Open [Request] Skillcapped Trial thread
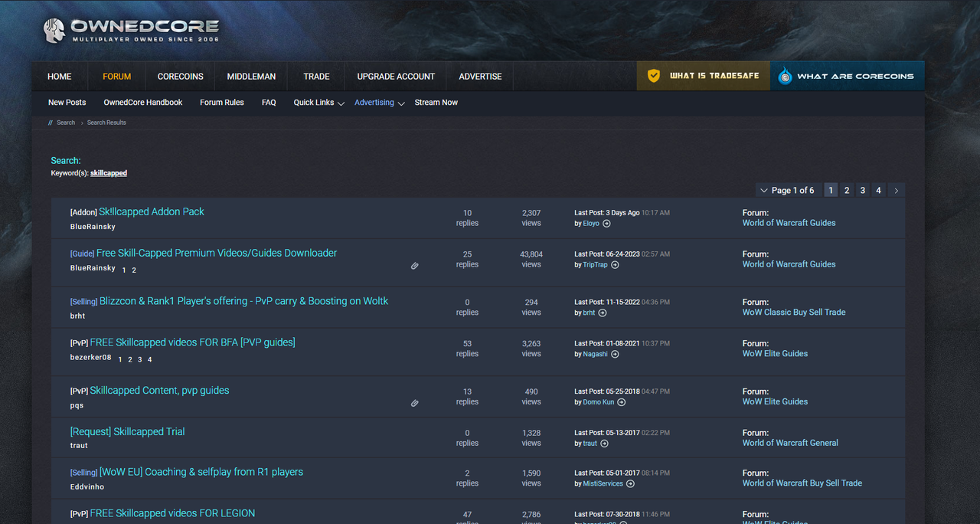 click(x=128, y=431)
